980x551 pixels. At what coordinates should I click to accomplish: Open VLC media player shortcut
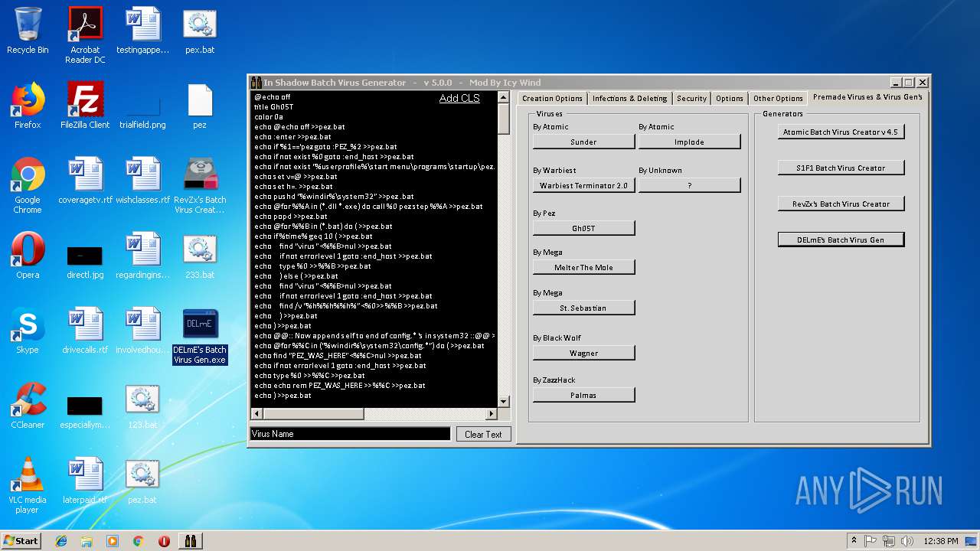click(x=28, y=485)
